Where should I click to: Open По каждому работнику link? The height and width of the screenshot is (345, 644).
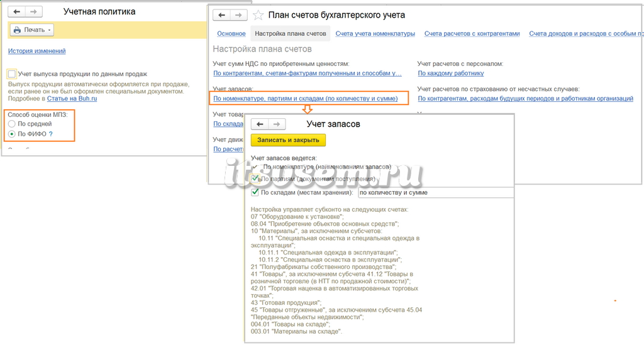(x=450, y=73)
